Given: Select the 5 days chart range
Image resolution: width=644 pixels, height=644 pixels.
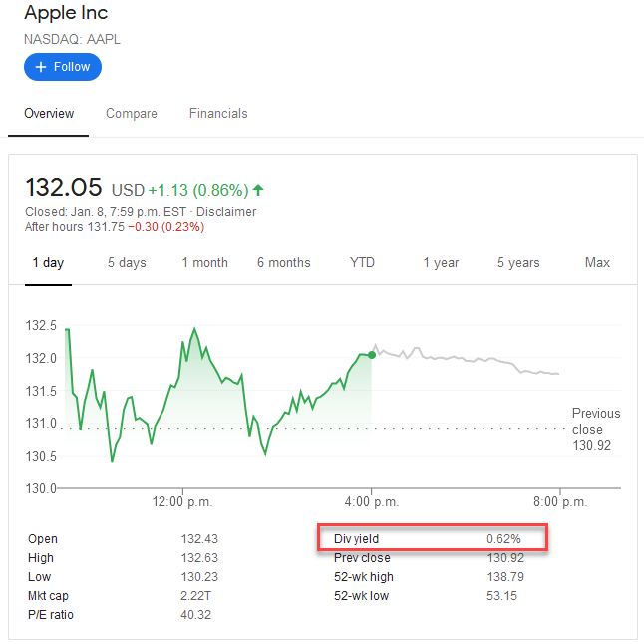Looking at the screenshot, I should click(127, 263).
